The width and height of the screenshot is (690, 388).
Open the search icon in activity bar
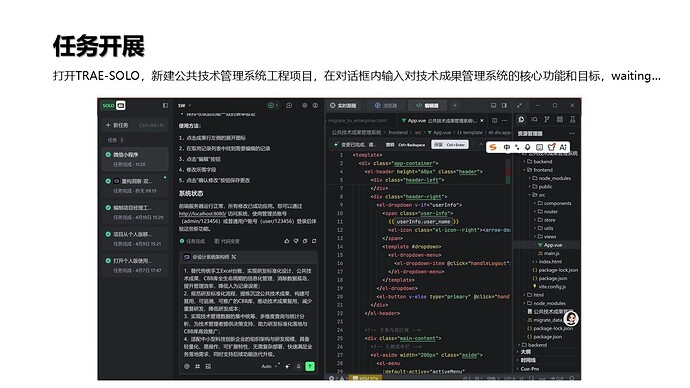(534, 119)
